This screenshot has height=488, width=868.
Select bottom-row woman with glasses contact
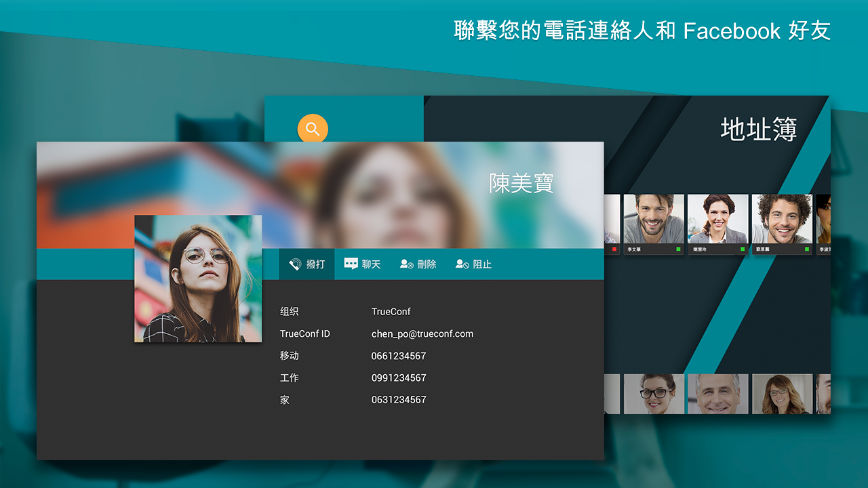click(x=654, y=394)
